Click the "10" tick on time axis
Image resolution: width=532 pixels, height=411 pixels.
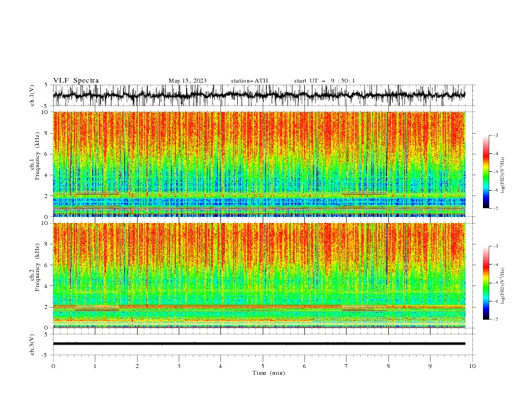(x=472, y=366)
